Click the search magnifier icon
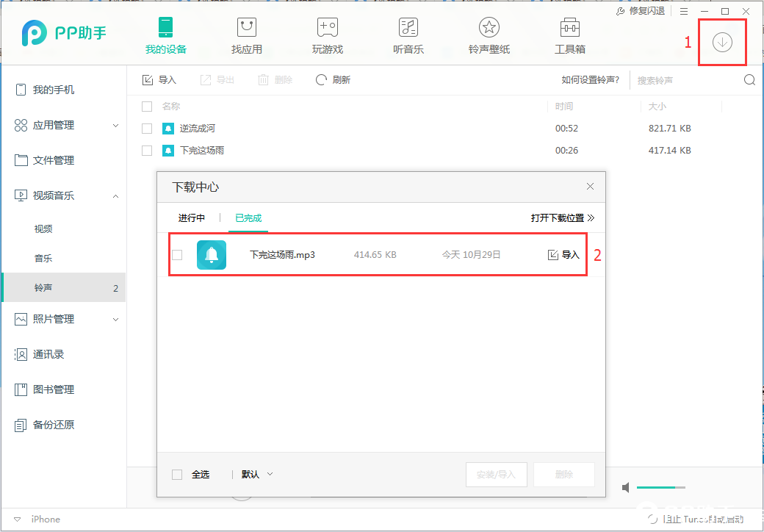Image resolution: width=764 pixels, height=532 pixels. 749,80
